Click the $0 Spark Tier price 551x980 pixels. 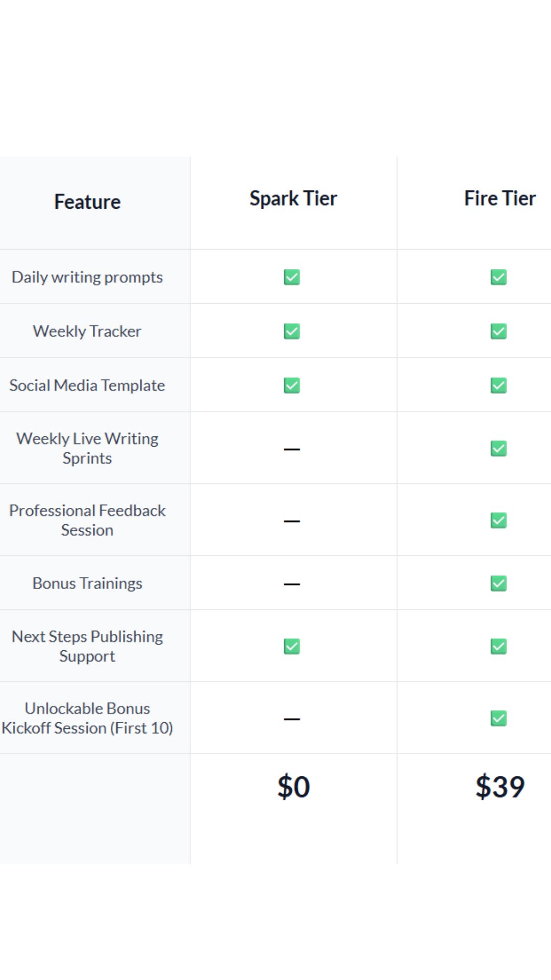(293, 787)
